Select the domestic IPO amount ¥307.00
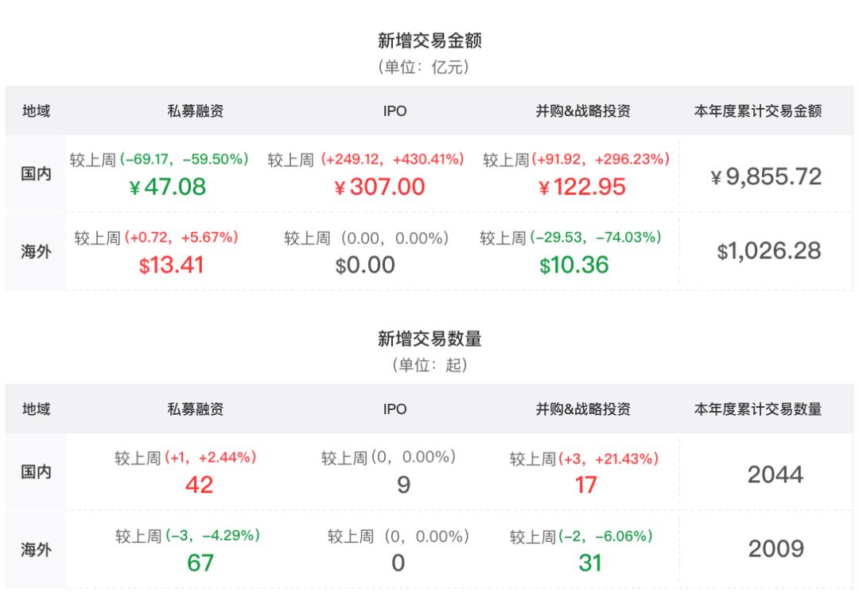Viewport: 859px width, 616px height. (x=379, y=188)
